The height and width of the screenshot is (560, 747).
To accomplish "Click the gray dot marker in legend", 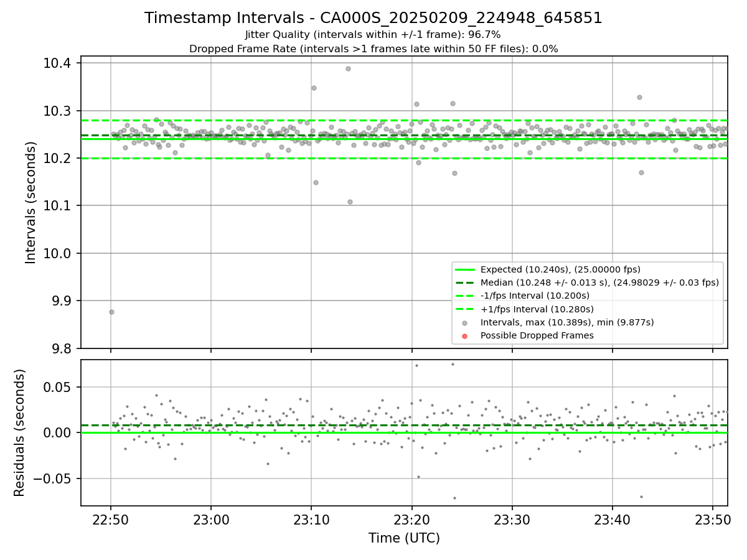I will coord(465,322).
